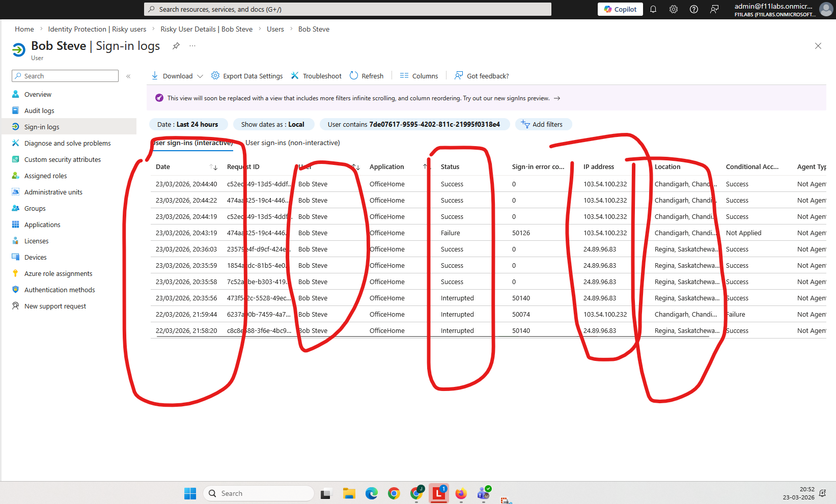Click the Copilot button in header
The width and height of the screenshot is (836, 504).
click(620, 9)
